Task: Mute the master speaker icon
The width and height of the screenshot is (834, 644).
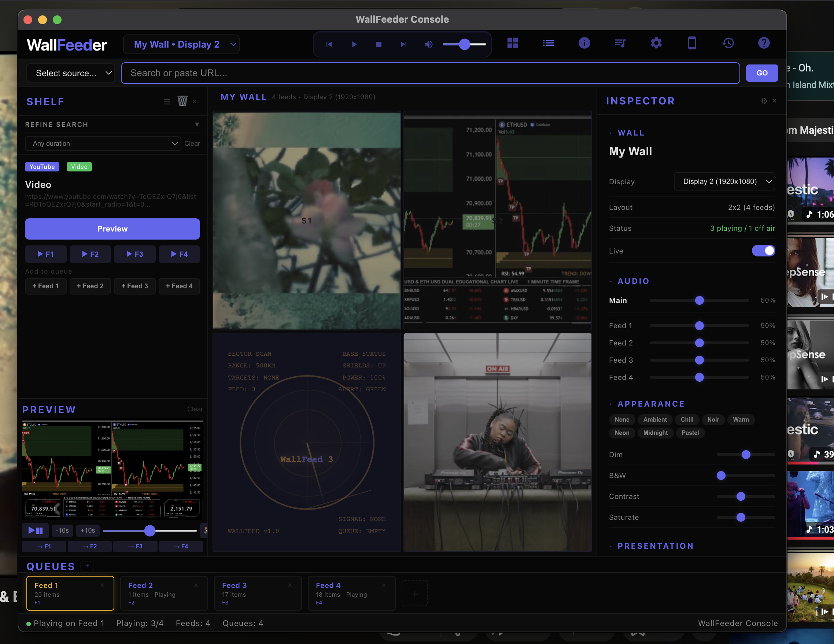Action: 428,44
